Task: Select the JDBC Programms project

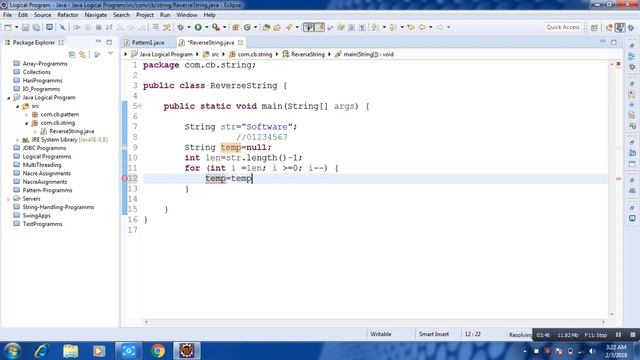Action: coord(44,148)
